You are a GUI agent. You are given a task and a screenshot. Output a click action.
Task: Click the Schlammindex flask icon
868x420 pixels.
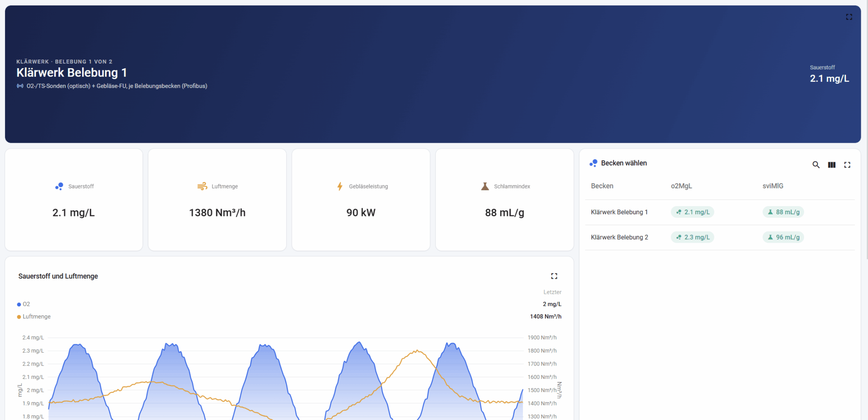485,186
